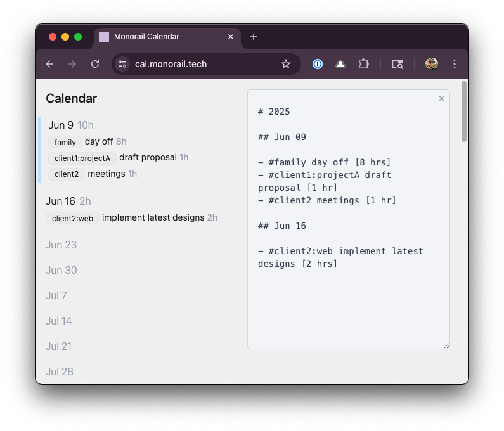Image resolution: width=504 pixels, height=431 pixels.
Task: Click the 2h total beside Jun 16
Action: [x=85, y=201]
